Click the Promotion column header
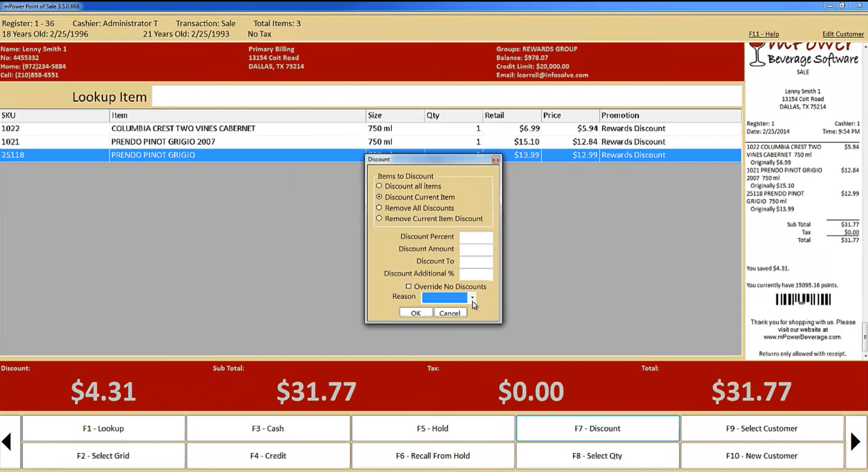Viewport: 868px width, 472px height. coord(671,115)
